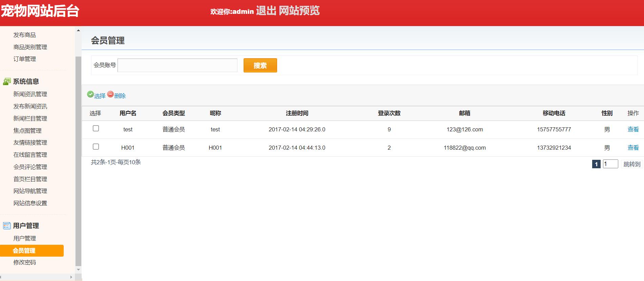Click the sidebar vertical scrollbar thumb
The height and width of the screenshot is (281, 644).
point(79,161)
